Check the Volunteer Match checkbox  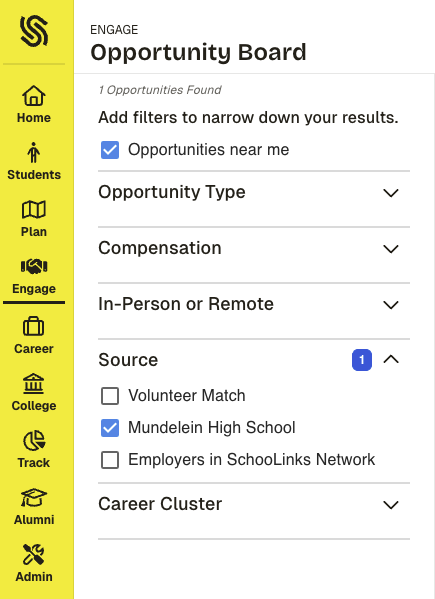tap(110, 396)
